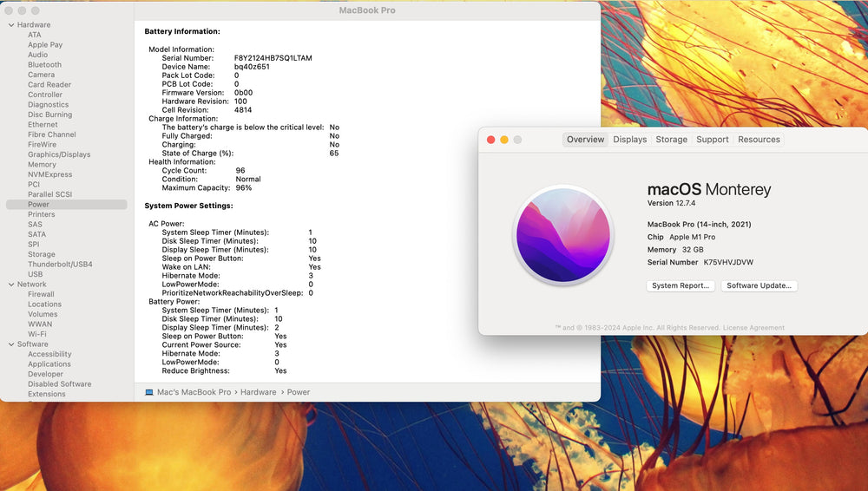Open the Storage tab in About window
The width and height of the screenshot is (868, 491).
(x=671, y=140)
